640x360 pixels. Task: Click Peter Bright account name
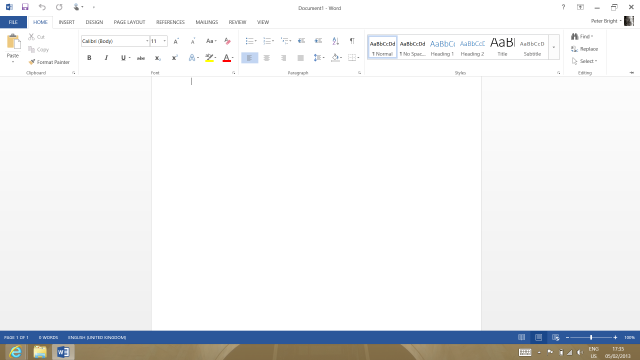pyautogui.click(x=604, y=21)
